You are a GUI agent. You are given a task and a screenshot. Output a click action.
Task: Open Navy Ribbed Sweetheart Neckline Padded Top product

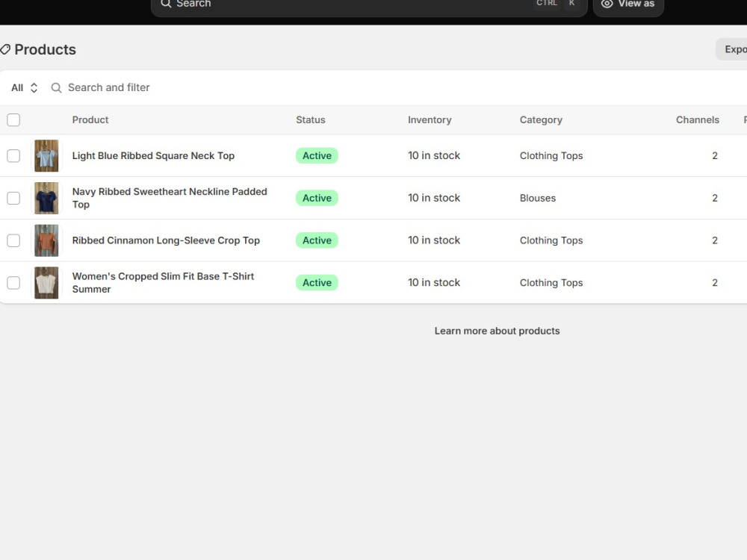[170, 198]
